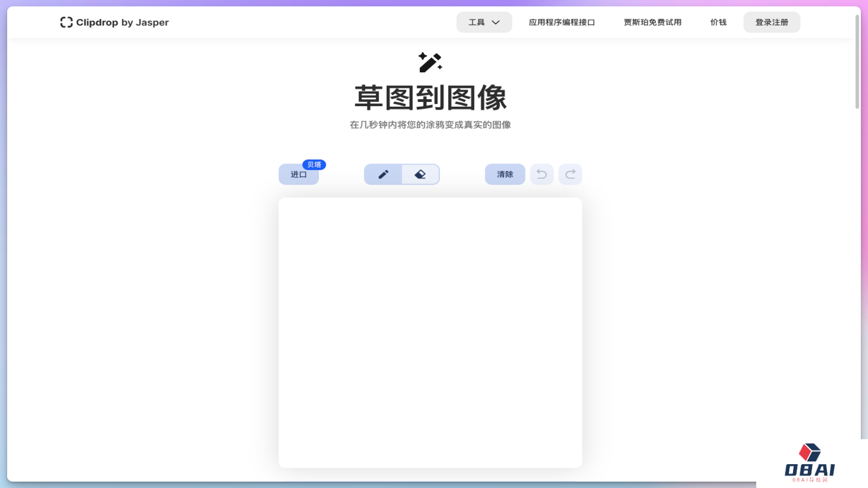Toggle from eraser back to pencil mode
The height and width of the screenshot is (488, 868).
[383, 174]
